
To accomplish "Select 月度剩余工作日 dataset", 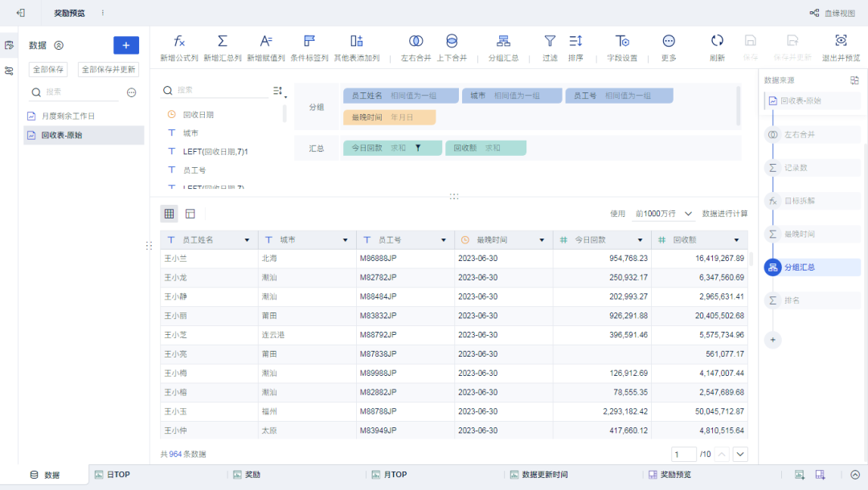I will point(84,116).
